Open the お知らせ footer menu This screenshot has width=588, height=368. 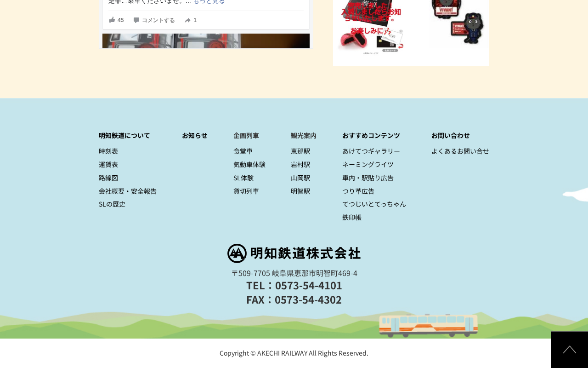click(x=195, y=135)
